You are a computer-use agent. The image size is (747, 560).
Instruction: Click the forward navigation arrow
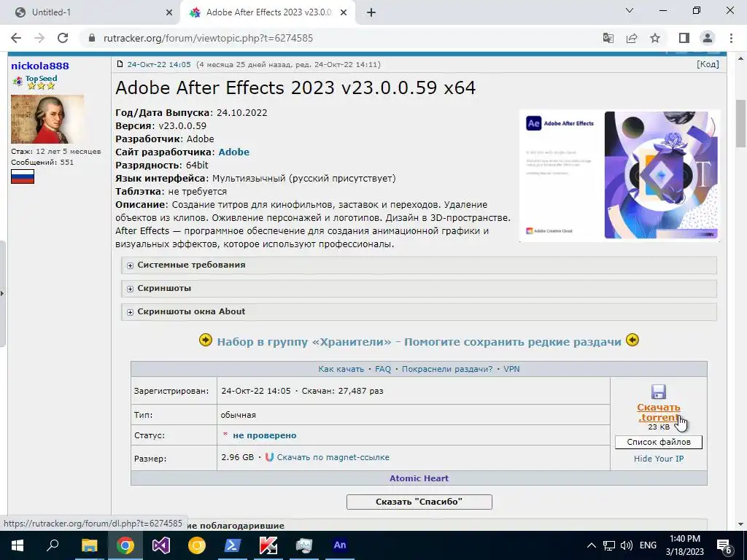coord(39,38)
